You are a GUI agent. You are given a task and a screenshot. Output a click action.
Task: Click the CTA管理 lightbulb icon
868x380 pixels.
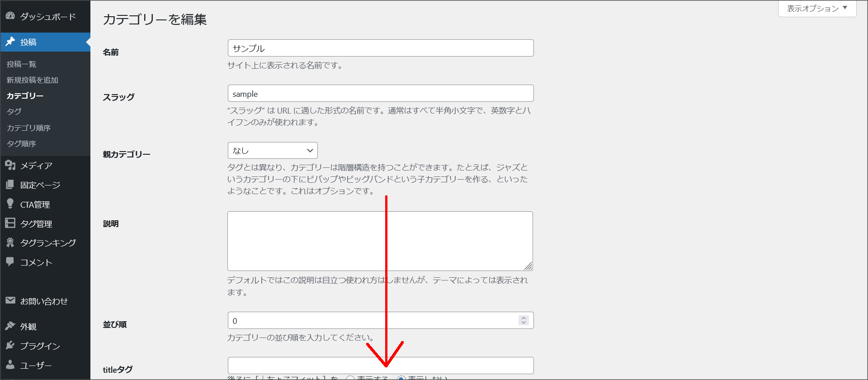point(10,204)
